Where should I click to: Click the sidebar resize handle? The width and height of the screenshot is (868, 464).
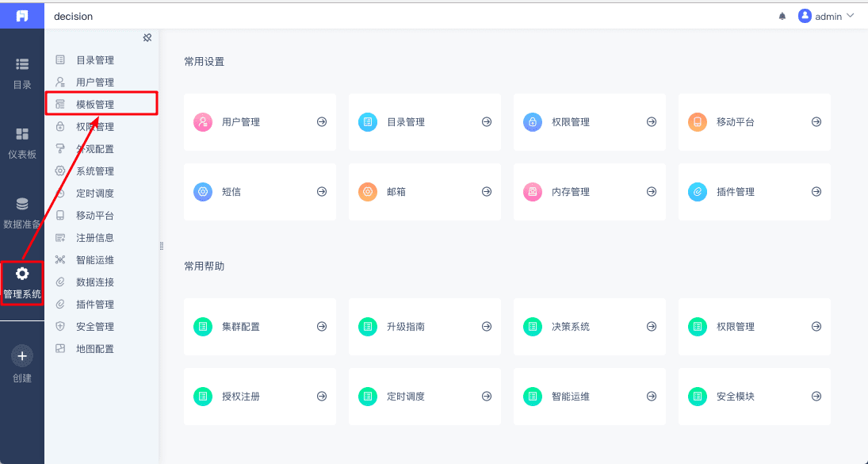162,245
